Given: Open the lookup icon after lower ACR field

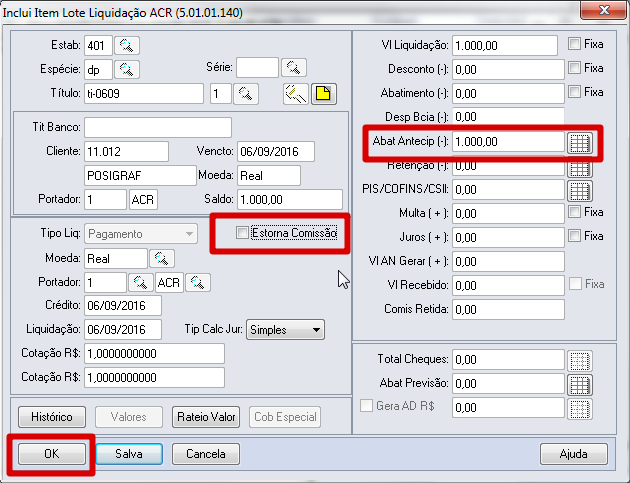Looking at the screenshot, I should (x=197, y=282).
